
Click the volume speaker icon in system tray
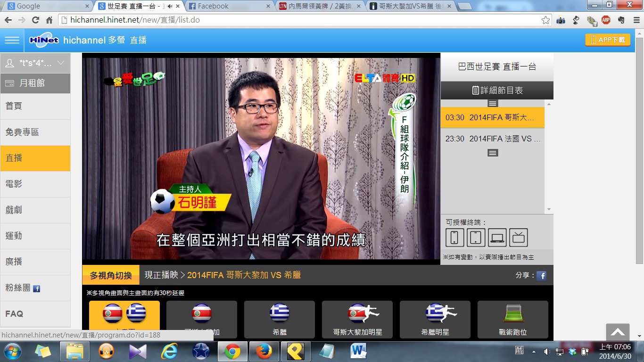[x=547, y=352]
